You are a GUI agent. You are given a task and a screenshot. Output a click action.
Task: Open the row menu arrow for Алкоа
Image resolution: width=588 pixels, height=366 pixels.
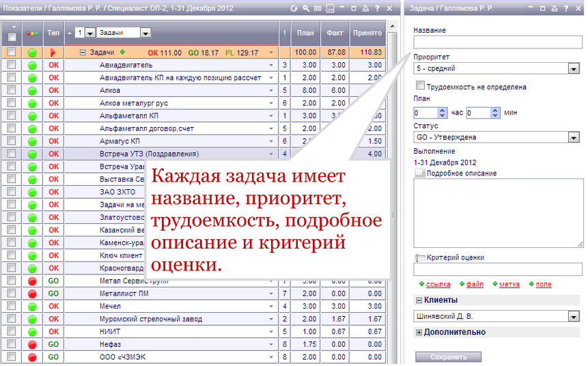271,91
